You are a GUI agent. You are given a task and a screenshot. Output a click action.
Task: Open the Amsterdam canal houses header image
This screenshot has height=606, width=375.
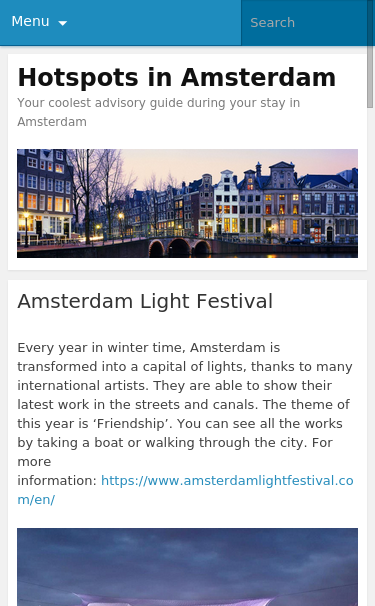(188, 203)
